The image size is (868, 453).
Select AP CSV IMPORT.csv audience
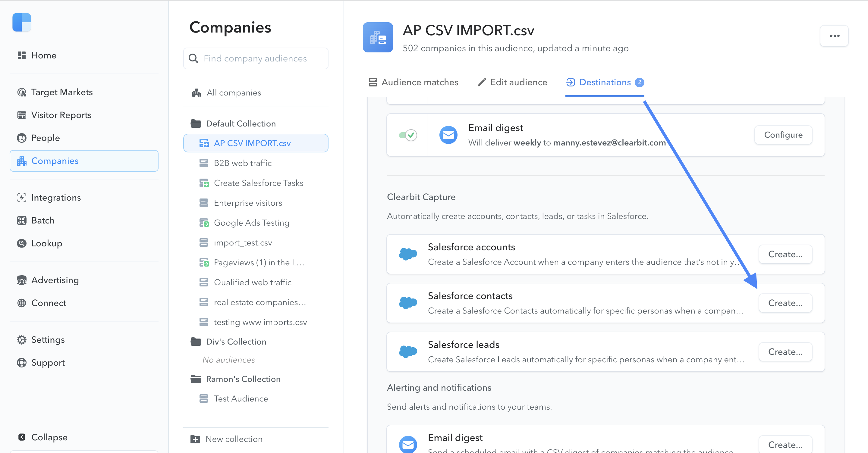(256, 143)
